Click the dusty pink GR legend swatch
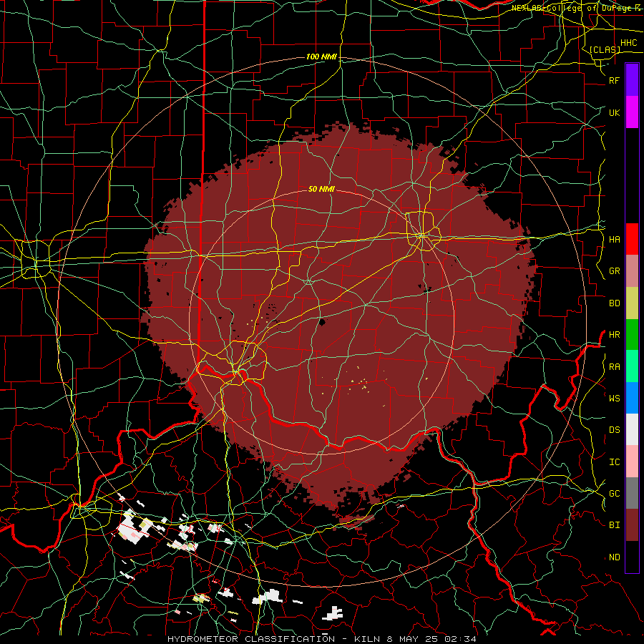This screenshot has width=644, height=644. tap(632, 271)
